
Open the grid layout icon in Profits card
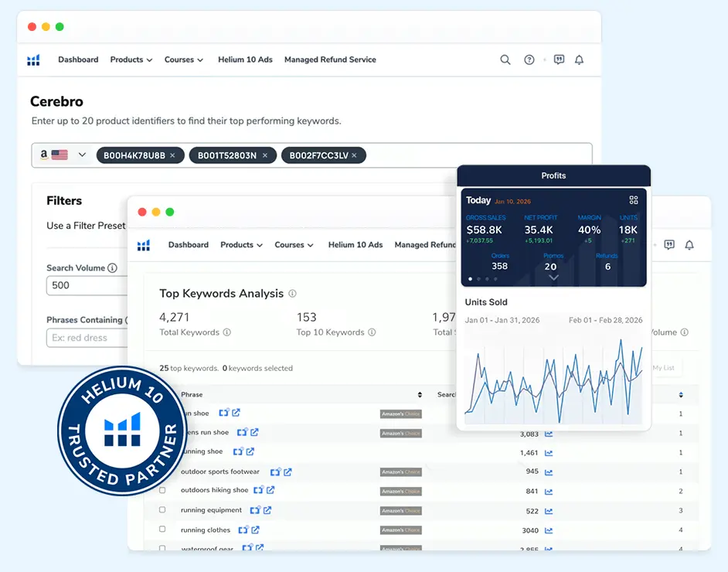pyautogui.click(x=634, y=199)
